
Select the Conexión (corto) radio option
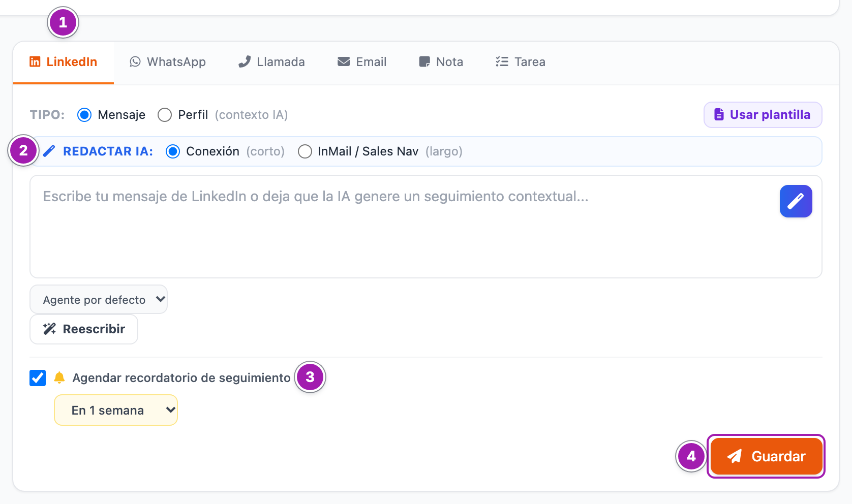pos(173,151)
